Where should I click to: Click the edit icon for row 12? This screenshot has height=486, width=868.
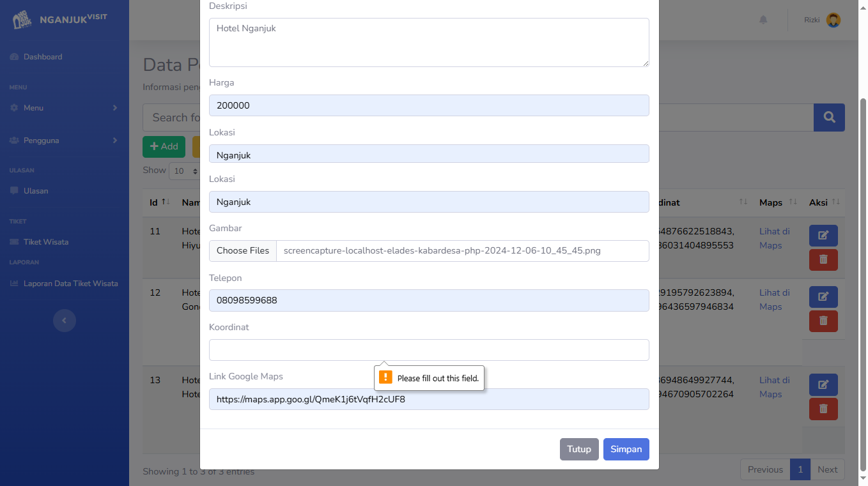pyautogui.click(x=823, y=296)
